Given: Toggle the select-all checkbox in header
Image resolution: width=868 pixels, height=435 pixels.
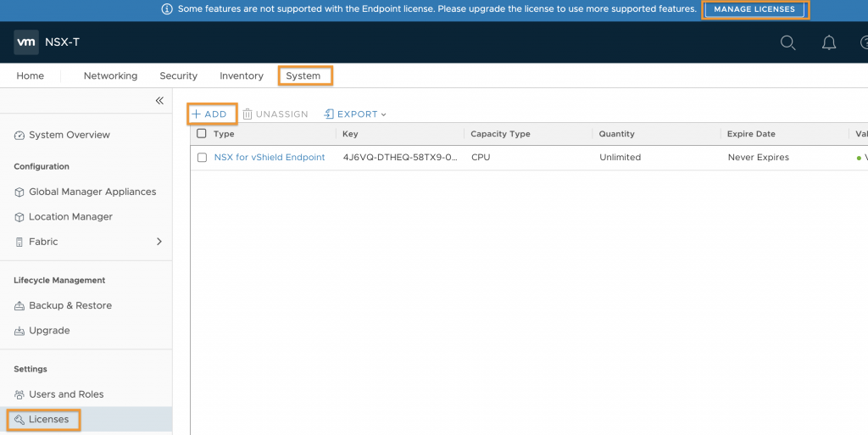Looking at the screenshot, I should coord(202,133).
